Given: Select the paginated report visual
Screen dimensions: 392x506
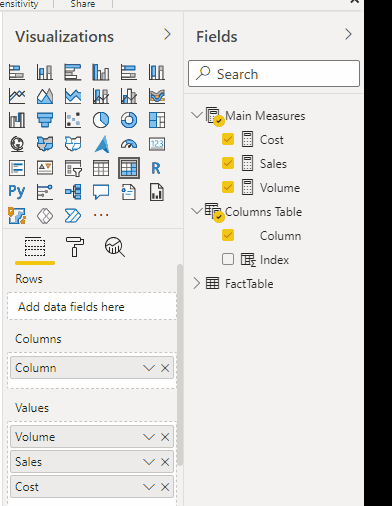Looking at the screenshot, I should [x=157, y=192].
